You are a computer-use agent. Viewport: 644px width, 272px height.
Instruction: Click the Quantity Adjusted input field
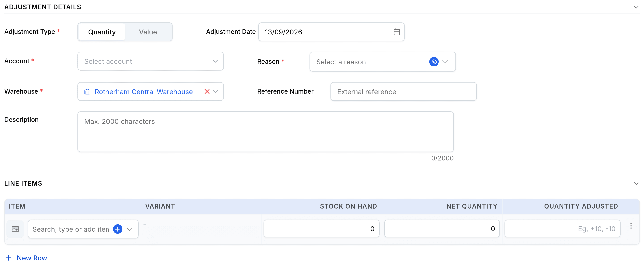coord(562,229)
